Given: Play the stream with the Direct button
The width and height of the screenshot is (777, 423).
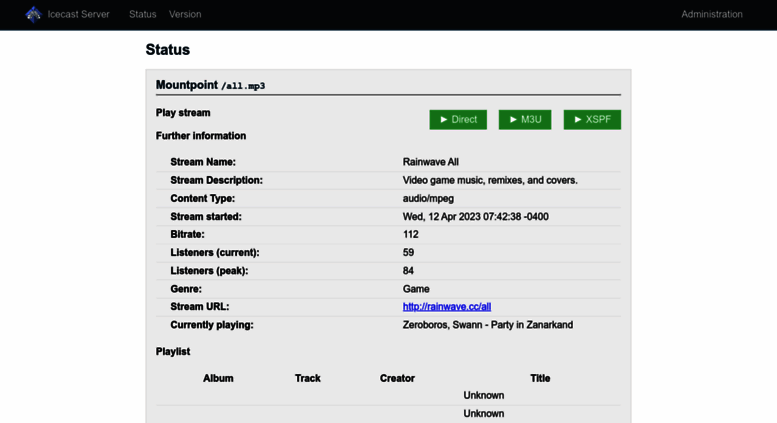Looking at the screenshot, I should coord(458,119).
